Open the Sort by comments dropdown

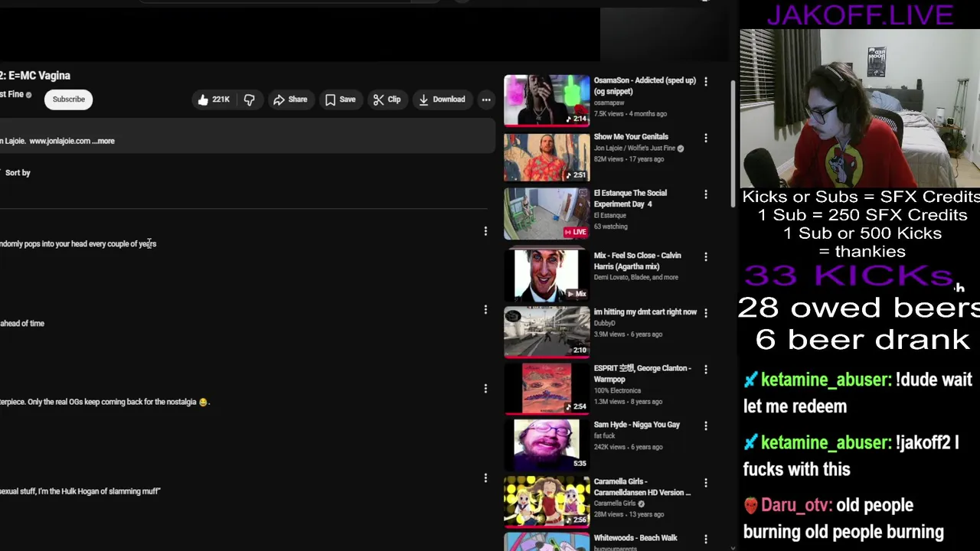tap(17, 173)
